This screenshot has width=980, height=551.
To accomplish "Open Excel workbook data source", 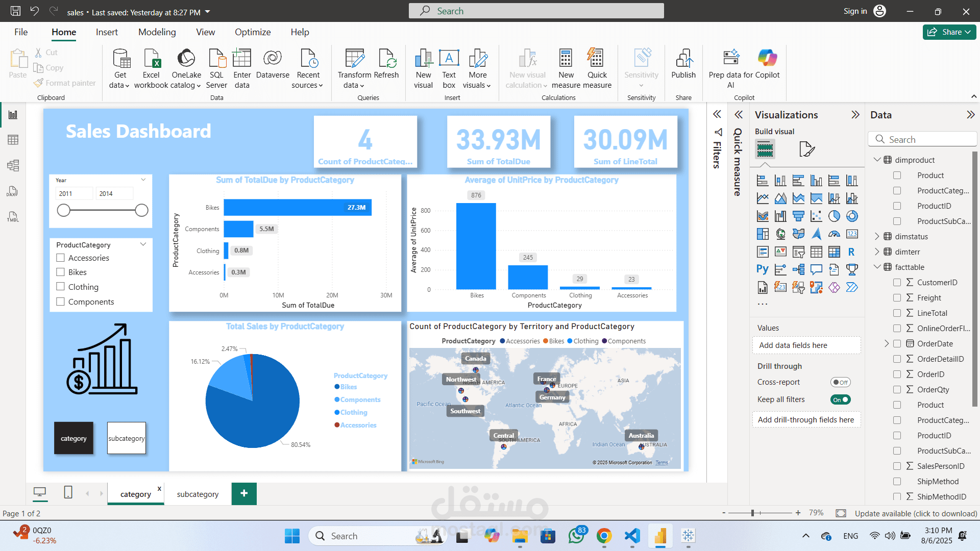I will tap(151, 68).
